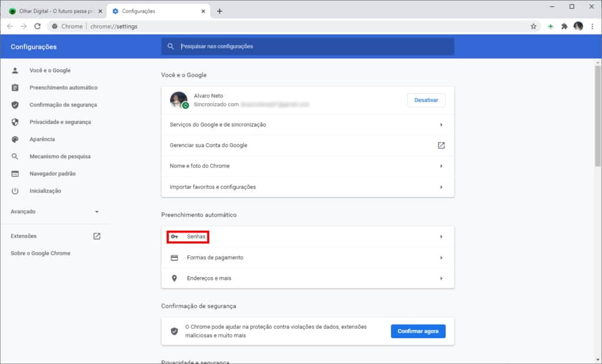602x364 pixels.
Task: Click the Endereços e mais label
Action: point(209,278)
